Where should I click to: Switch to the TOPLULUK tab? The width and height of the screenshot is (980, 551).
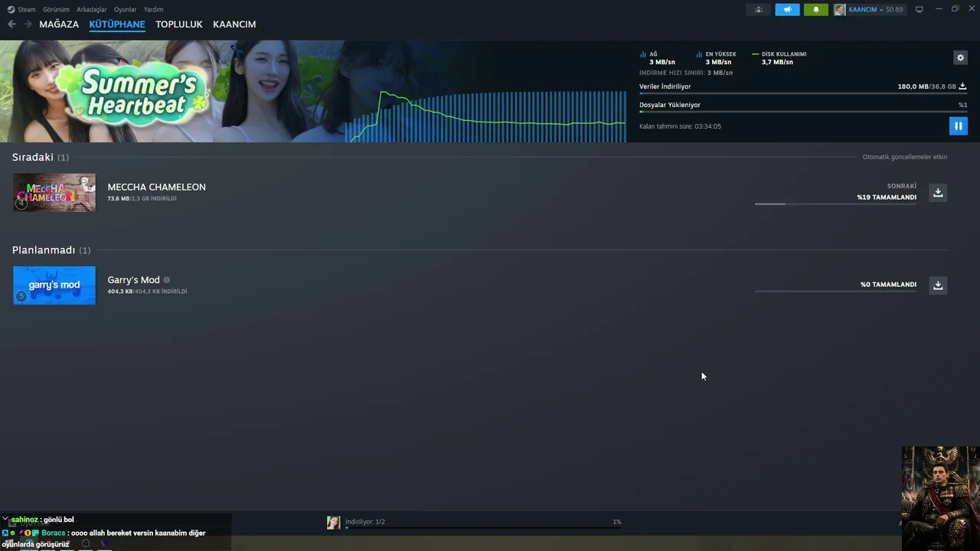tap(179, 24)
